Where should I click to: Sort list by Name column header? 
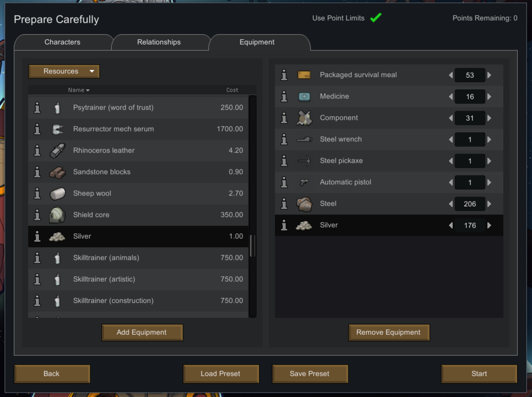[79, 90]
